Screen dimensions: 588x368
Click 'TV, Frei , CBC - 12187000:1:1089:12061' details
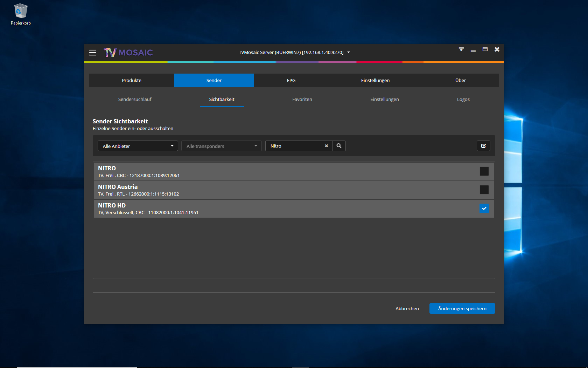tap(139, 175)
